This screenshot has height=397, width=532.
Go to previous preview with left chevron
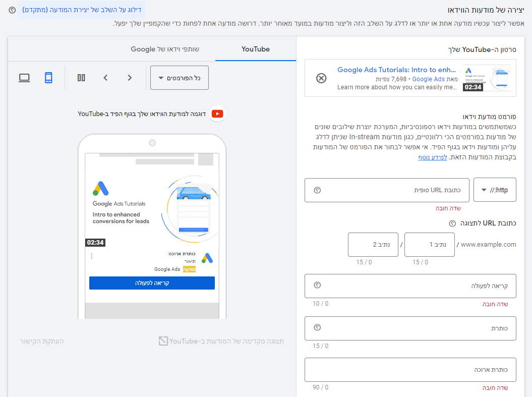click(105, 78)
